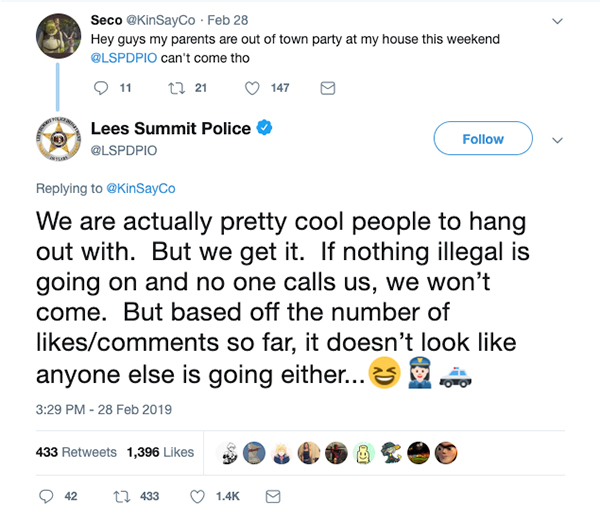Open the chevron menu beside Follow button
This screenshot has height=522, width=600.
(x=558, y=140)
